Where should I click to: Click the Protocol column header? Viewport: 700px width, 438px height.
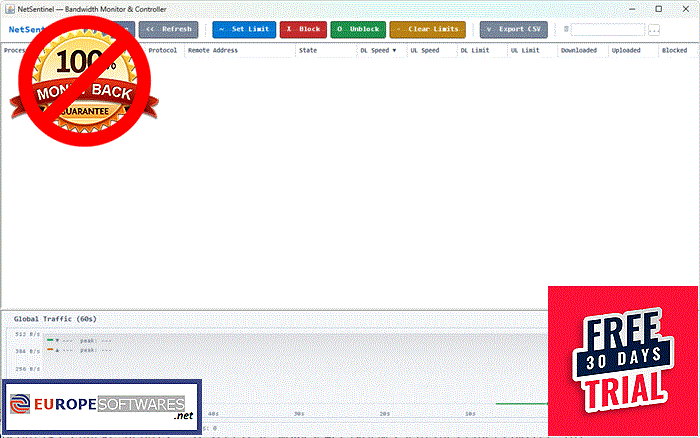162,50
